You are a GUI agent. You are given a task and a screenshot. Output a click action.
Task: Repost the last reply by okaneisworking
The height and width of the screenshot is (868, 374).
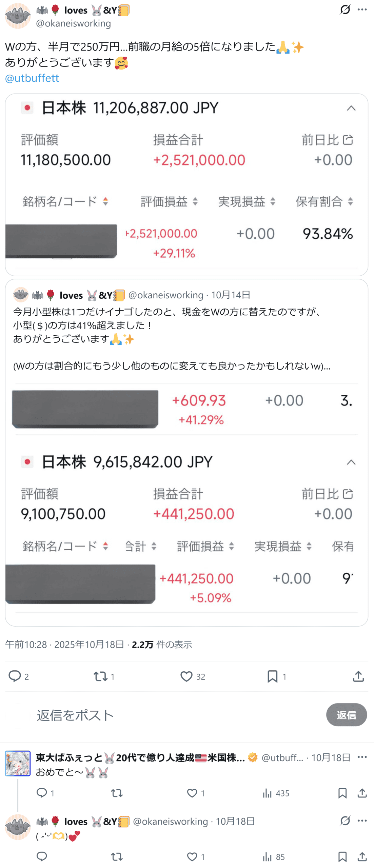117,856
